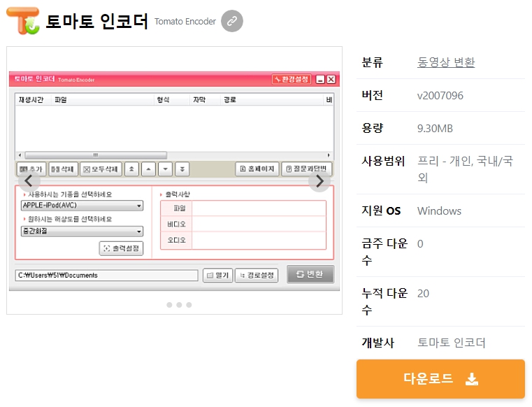Select second carousel dot indicator
Image resolution: width=532 pixels, height=407 pixels.
pos(179,305)
